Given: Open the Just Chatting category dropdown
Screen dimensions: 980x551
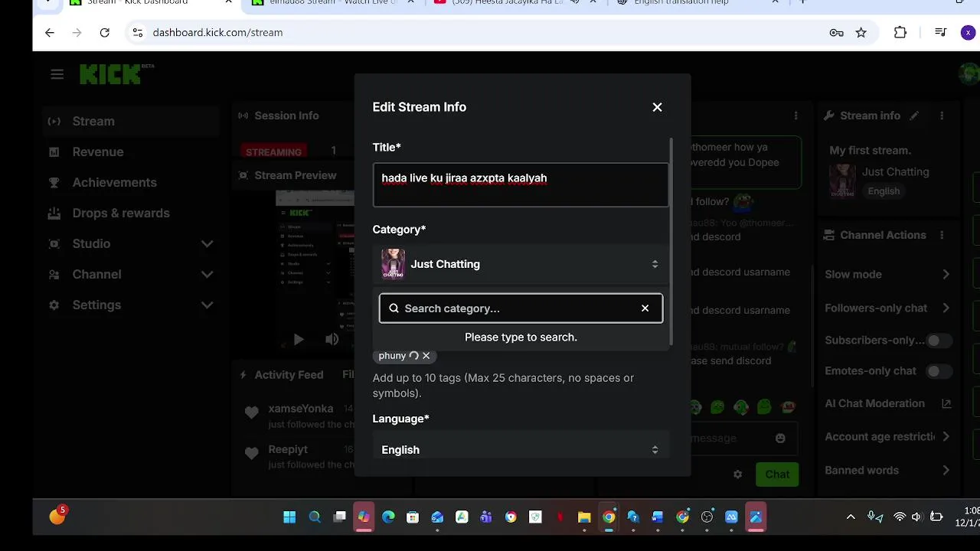Looking at the screenshot, I should 521,264.
